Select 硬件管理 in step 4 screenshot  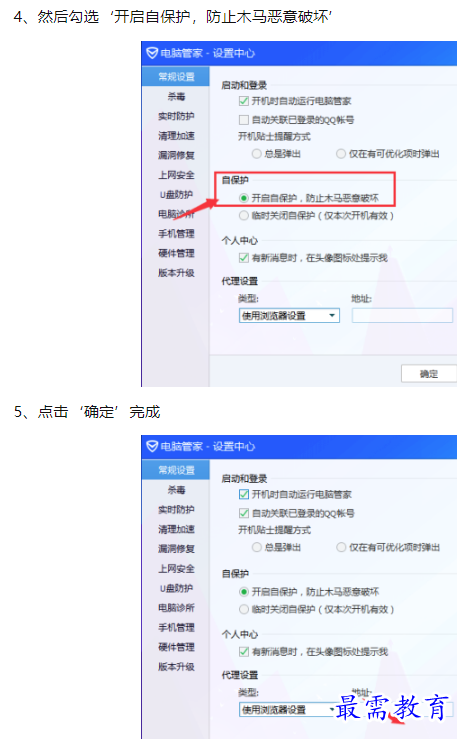(x=176, y=253)
